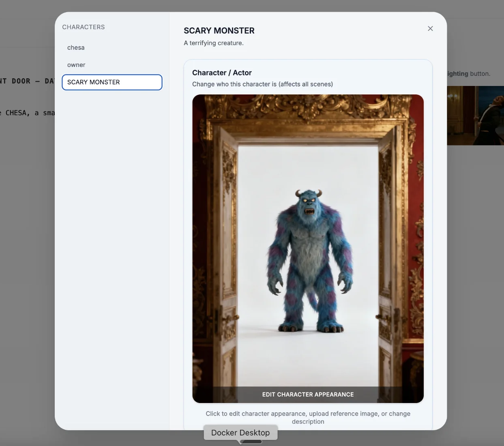Image resolution: width=504 pixels, height=446 pixels.
Task: Click the highlighted SCARY MONSTER selection outline
Action: (x=112, y=82)
